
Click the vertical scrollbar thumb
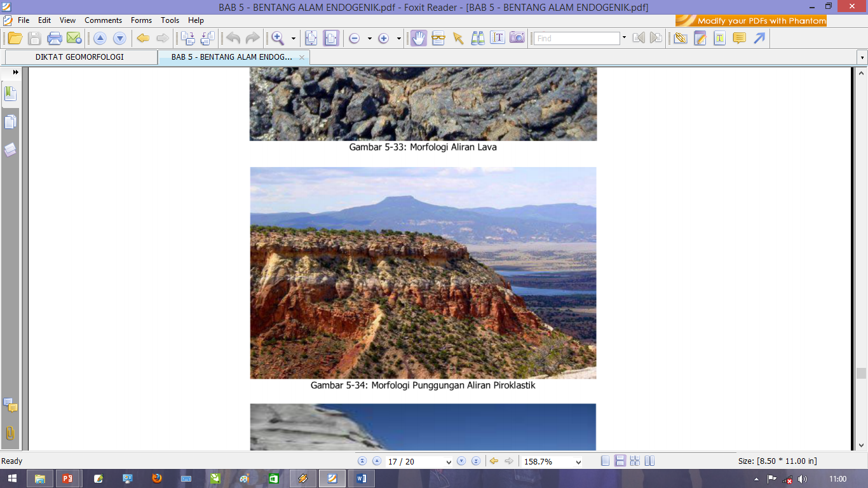(x=862, y=374)
